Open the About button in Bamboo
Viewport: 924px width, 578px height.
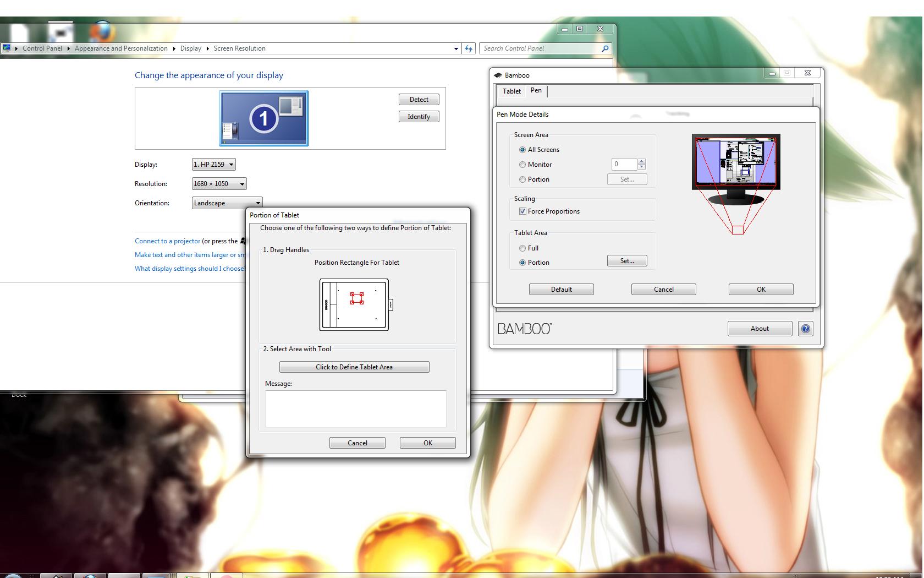click(x=760, y=329)
